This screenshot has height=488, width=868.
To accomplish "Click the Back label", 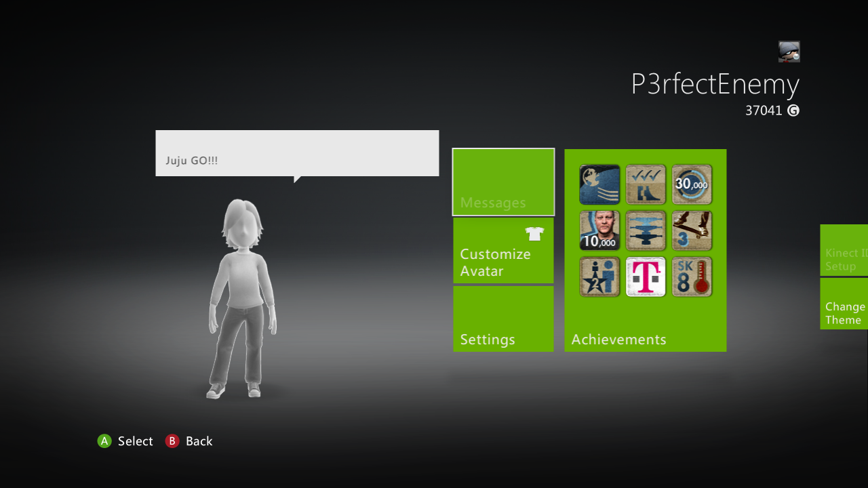I will point(199,441).
